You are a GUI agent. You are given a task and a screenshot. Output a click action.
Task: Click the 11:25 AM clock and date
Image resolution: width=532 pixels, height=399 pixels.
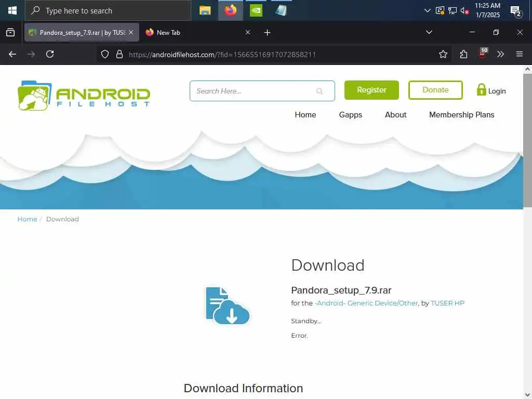(487, 10)
